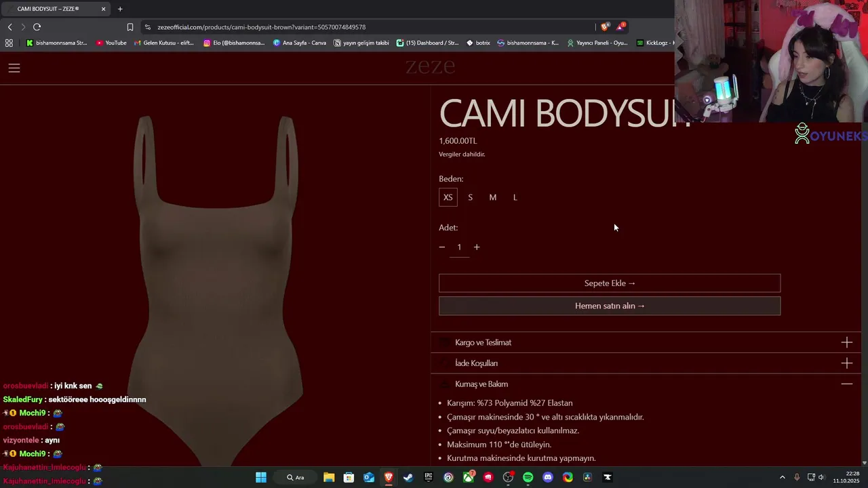Open the (15) Dashboard bookmark
868x488 pixels.
[428, 43]
